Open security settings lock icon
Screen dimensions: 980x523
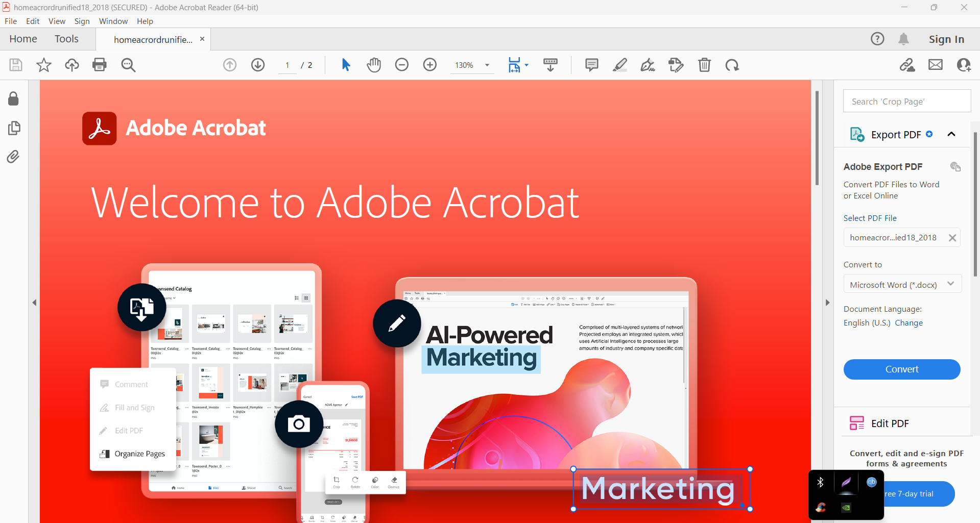pos(14,98)
